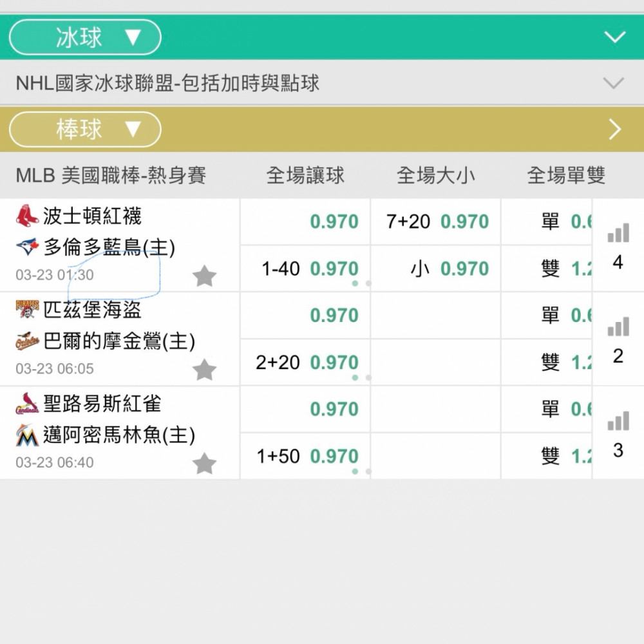Open the 冰球 sport dropdown

85,37
